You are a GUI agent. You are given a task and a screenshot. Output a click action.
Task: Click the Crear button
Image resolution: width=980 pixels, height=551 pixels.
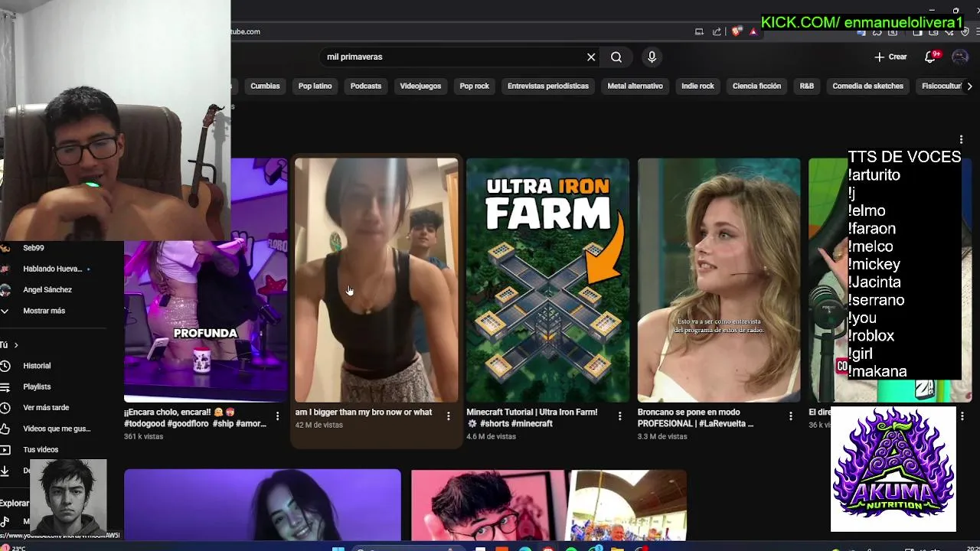(x=891, y=57)
